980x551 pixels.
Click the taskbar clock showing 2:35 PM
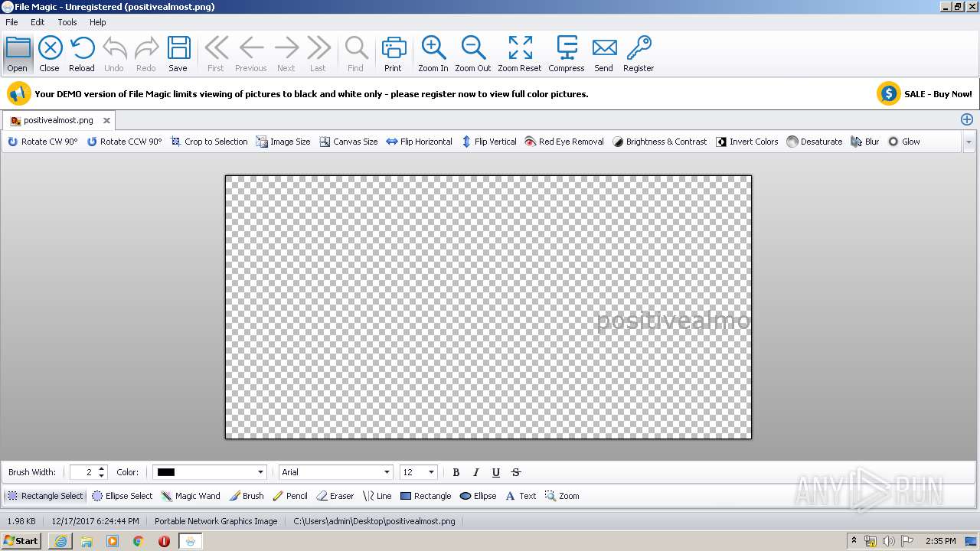pos(941,541)
